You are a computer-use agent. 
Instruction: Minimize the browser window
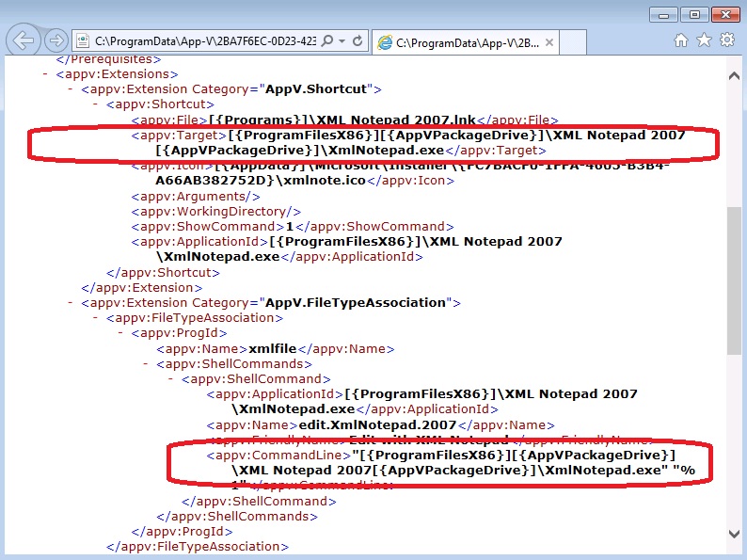pyautogui.click(x=663, y=15)
